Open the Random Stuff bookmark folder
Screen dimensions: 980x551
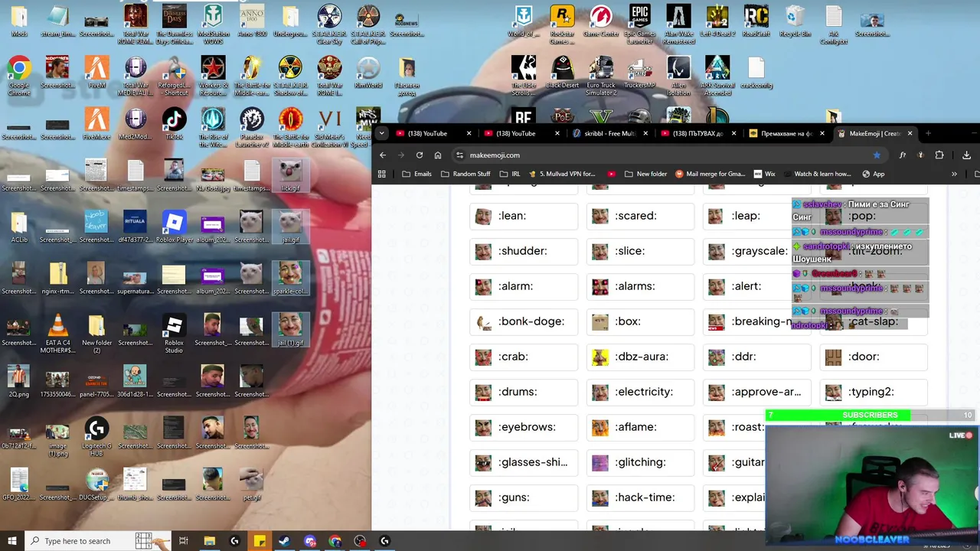(x=465, y=174)
